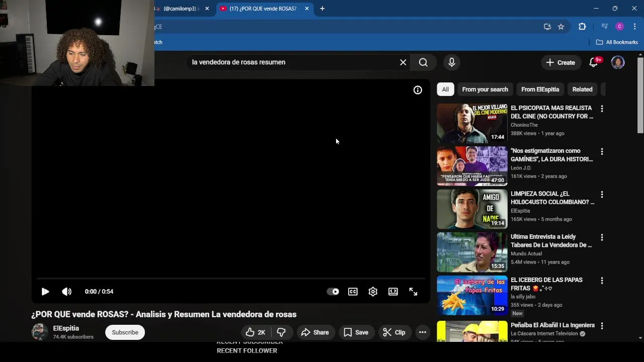Viewport: 644px width, 362px height.
Task: Open a new browser tab
Action: (322, 9)
